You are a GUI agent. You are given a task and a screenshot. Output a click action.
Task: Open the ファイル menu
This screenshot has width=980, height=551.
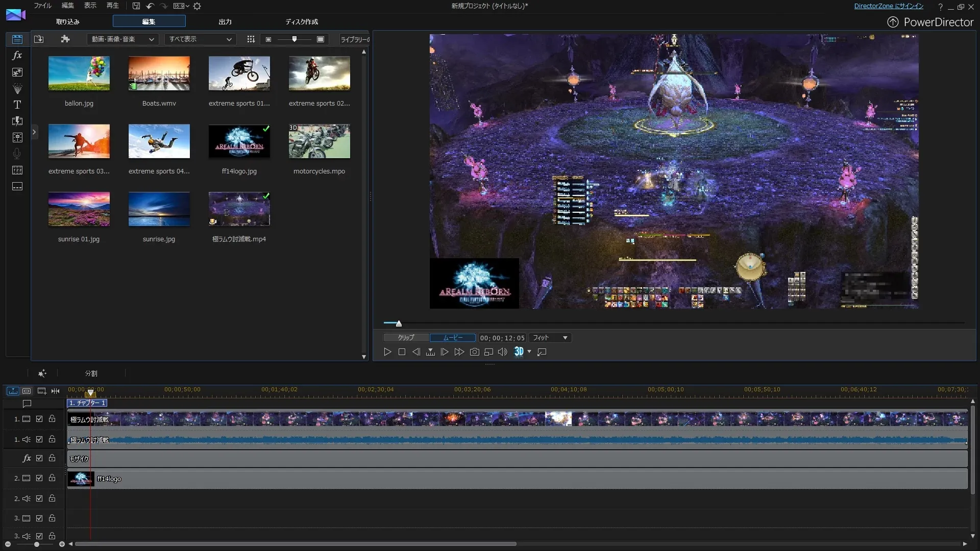[x=42, y=6]
